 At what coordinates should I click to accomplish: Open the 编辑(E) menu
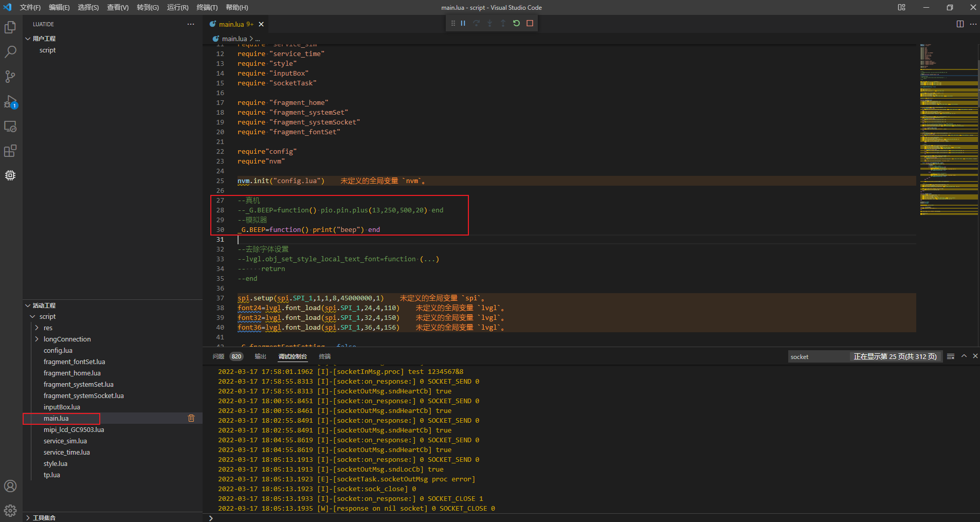[59, 7]
